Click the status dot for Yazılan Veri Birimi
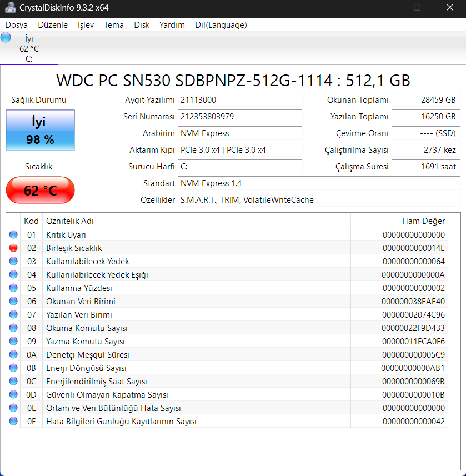Screen dimensions: 466x476 [13, 315]
